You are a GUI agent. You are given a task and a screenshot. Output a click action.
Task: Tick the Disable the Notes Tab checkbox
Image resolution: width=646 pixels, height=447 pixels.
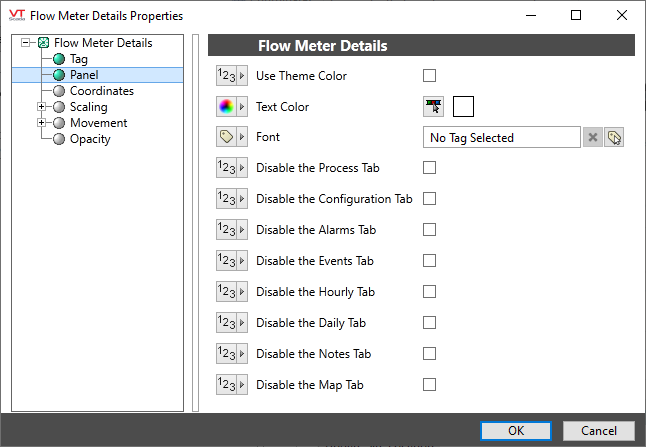[429, 353]
